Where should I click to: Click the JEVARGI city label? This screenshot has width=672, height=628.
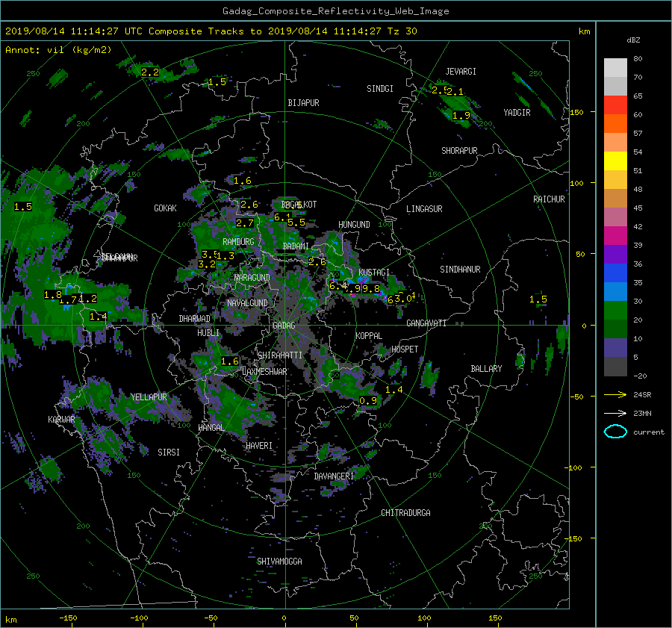[461, 72]
